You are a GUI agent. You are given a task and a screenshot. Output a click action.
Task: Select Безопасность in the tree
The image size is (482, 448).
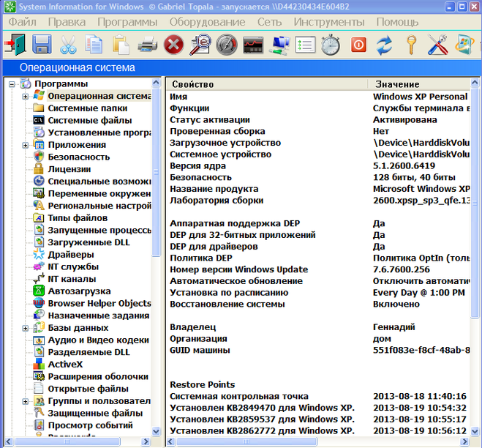79,157
